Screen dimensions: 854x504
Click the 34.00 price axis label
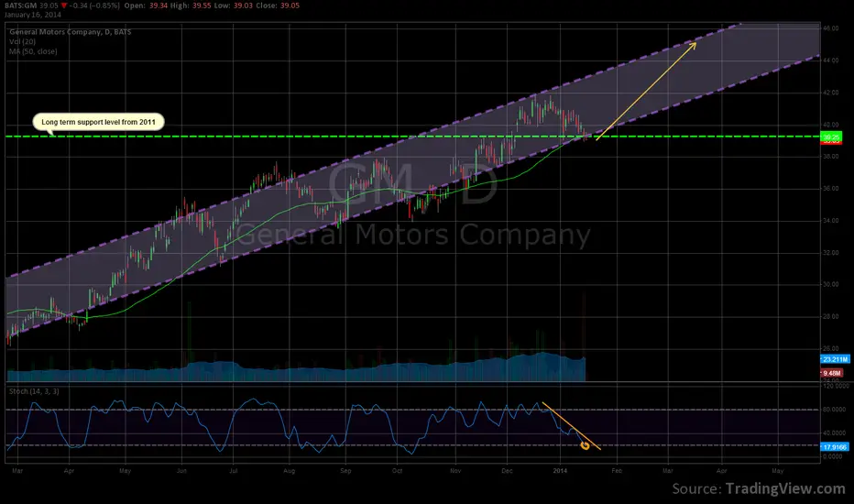831,221
